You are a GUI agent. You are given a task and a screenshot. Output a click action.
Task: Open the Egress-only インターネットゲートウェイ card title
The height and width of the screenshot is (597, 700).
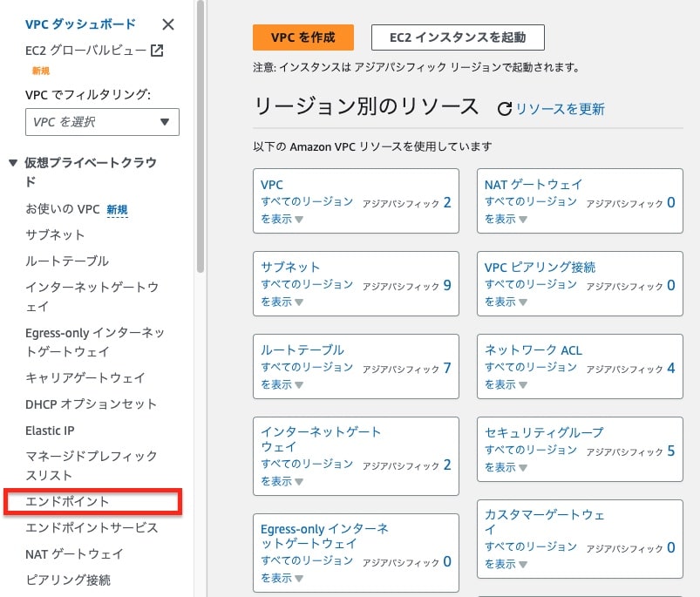pos(324,536)
